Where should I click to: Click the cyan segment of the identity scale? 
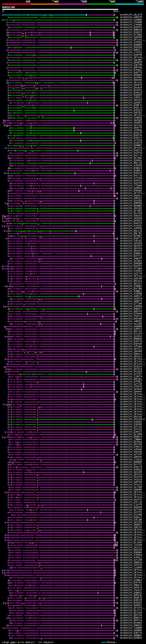click(x=130, y=4)
